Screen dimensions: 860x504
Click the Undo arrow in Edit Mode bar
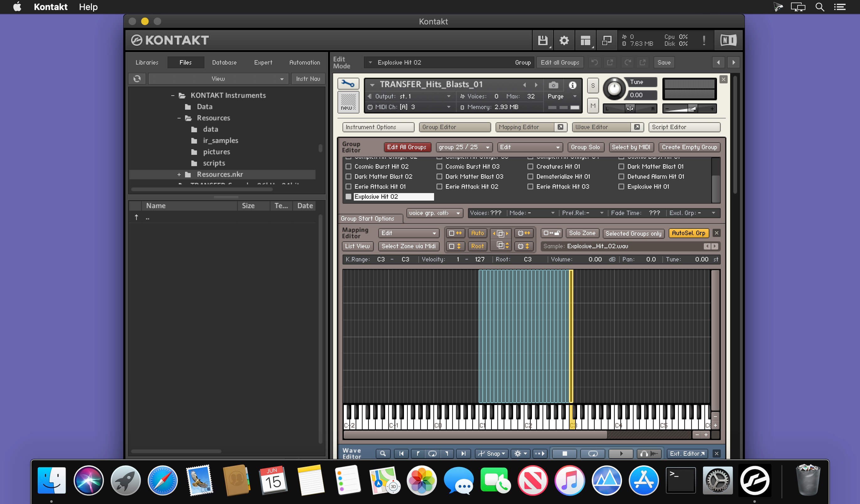[594, 62]
